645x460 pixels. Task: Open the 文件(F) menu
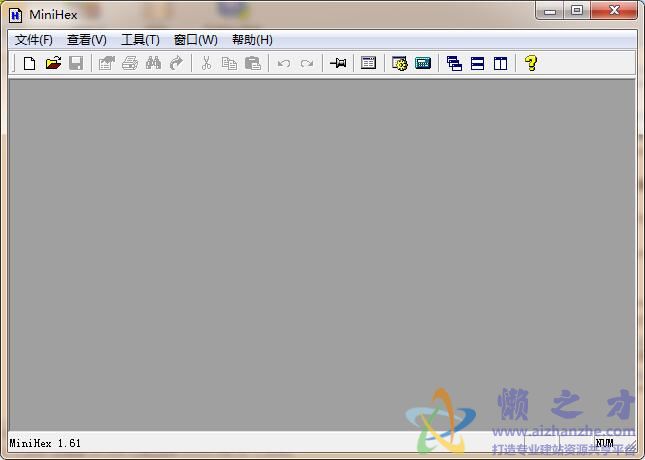tap(34, 40)
